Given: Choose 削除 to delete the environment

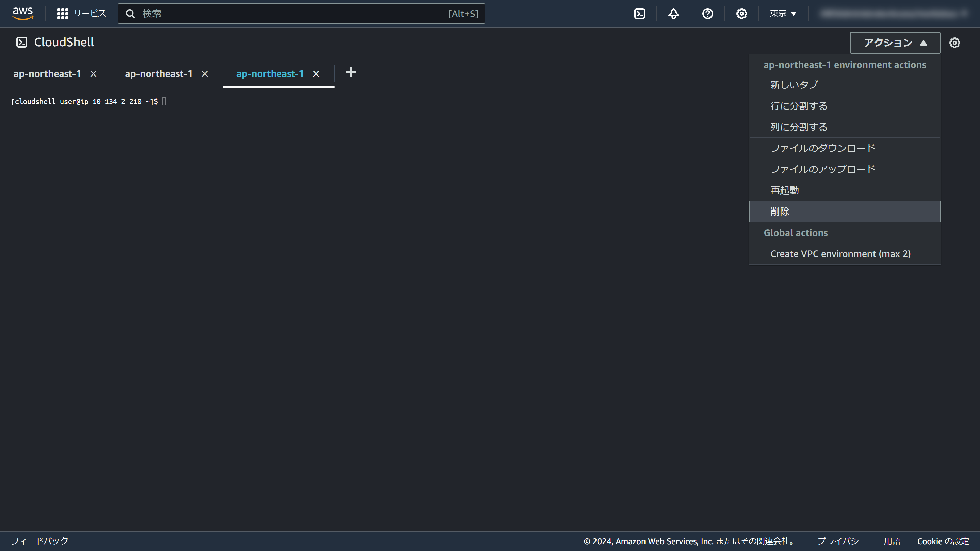Looking at the screenshot, I should (x=780, y=212).
